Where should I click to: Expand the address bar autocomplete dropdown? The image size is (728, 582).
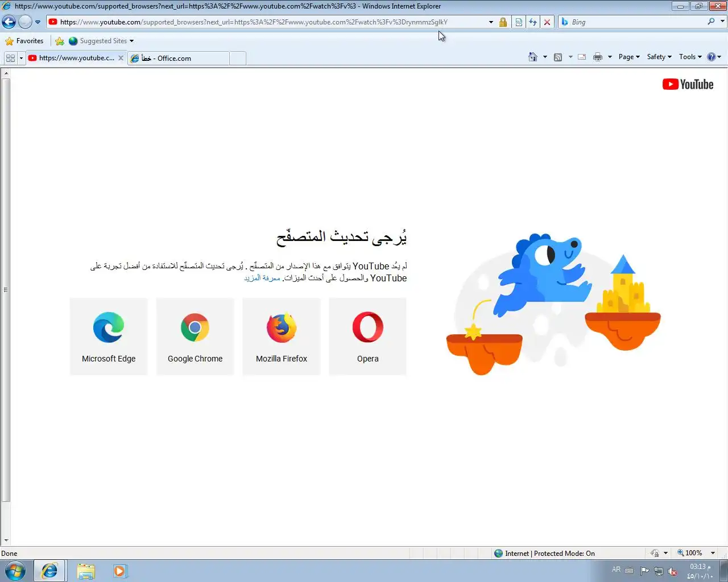click(x=491, y=22)
